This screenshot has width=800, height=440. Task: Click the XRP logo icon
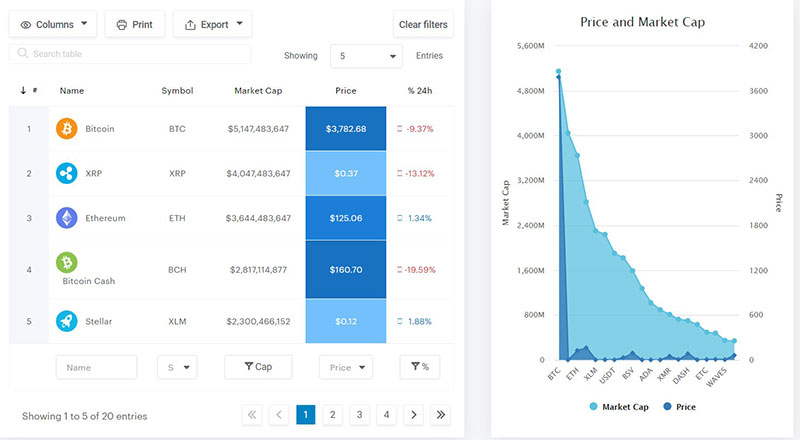tap(67, 173)
